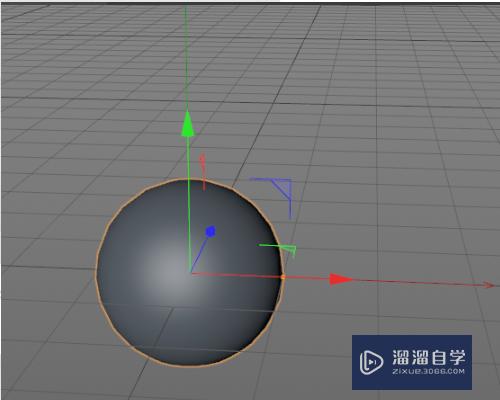Click the orange size handle on sphere edge
Screen dimensions: 500x400
tap(283, 277)
